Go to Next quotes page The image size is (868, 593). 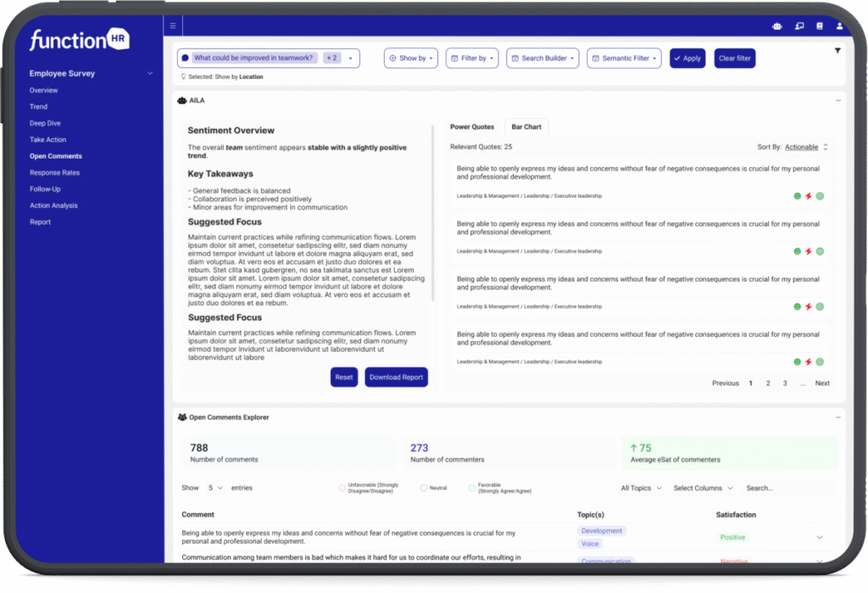click(822, 383)
